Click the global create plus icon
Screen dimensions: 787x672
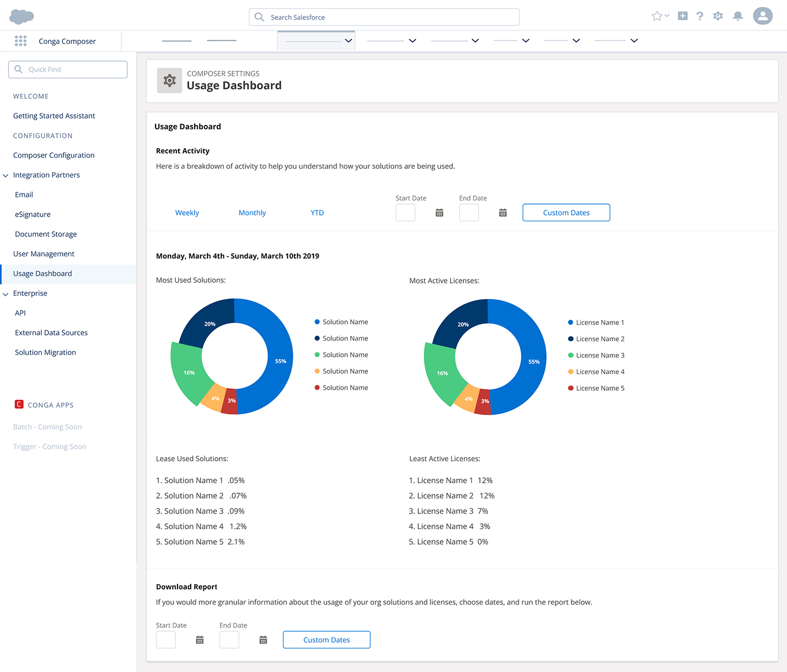pos(683,16)
